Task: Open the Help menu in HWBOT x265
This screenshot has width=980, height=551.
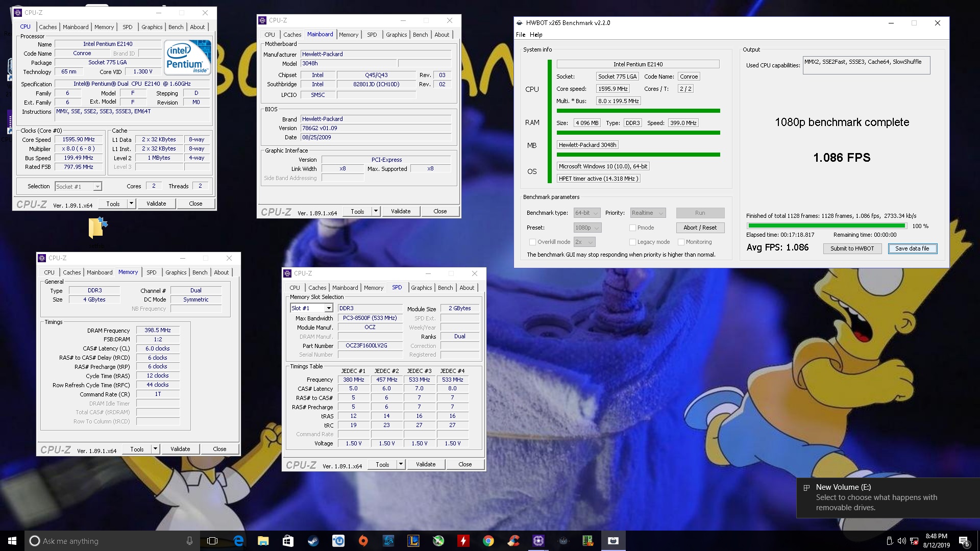Action: [x=536, y=35]
